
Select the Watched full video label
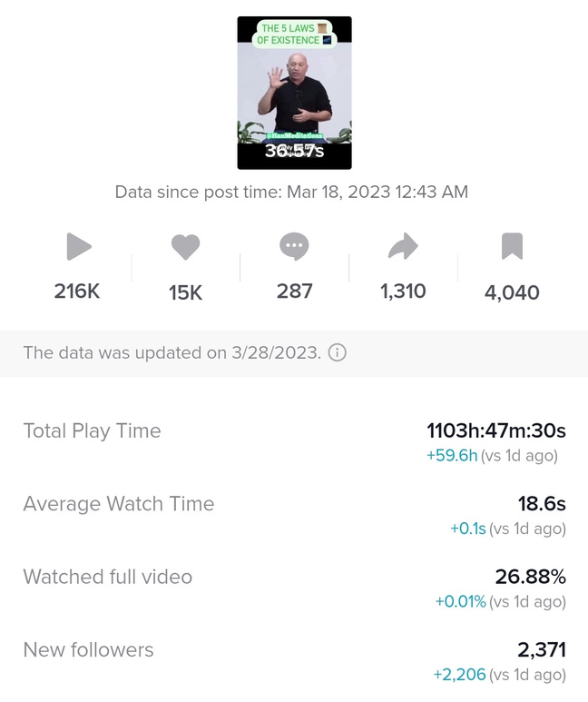(x=107, y=577)
